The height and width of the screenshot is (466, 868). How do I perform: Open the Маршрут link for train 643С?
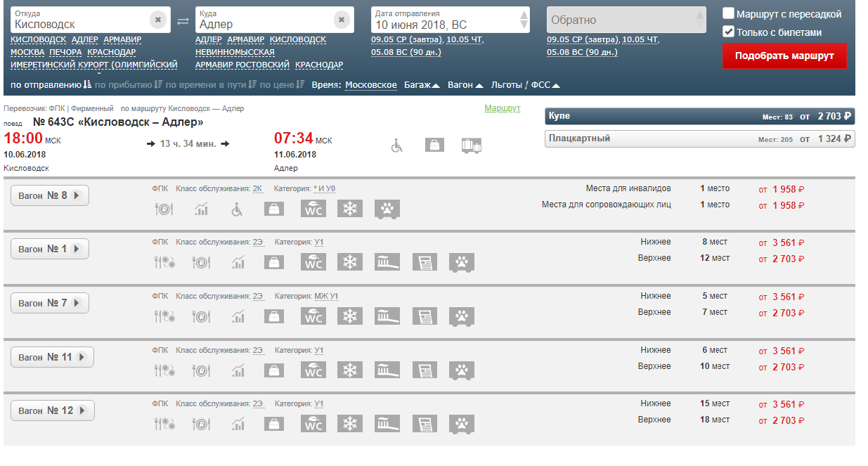tap(502, 108)
